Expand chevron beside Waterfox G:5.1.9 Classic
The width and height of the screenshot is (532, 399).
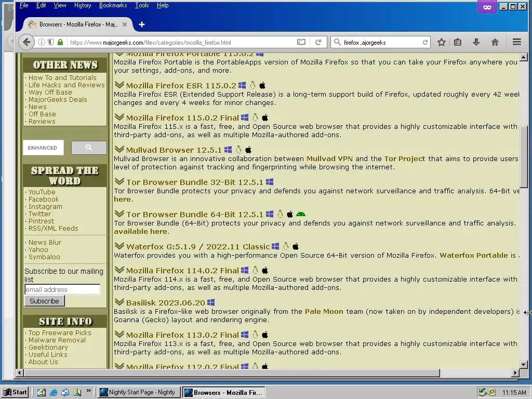119,246
